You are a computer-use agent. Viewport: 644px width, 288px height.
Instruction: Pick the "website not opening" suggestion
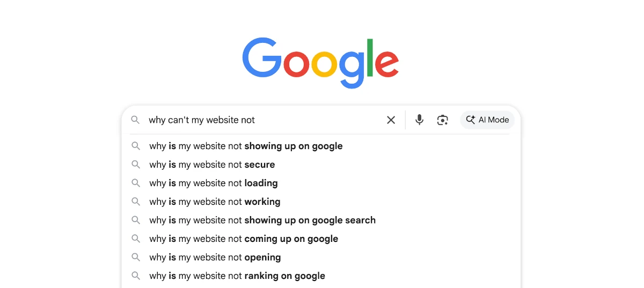[215, 257]
